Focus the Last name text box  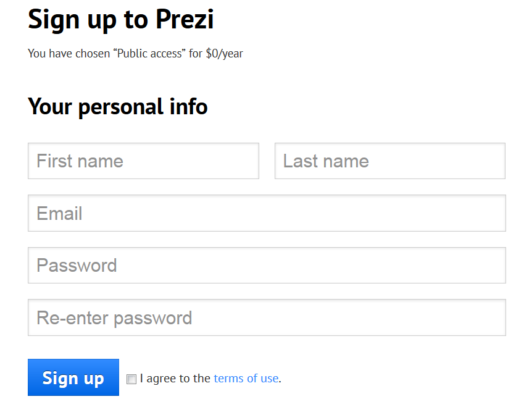[389, 161]
